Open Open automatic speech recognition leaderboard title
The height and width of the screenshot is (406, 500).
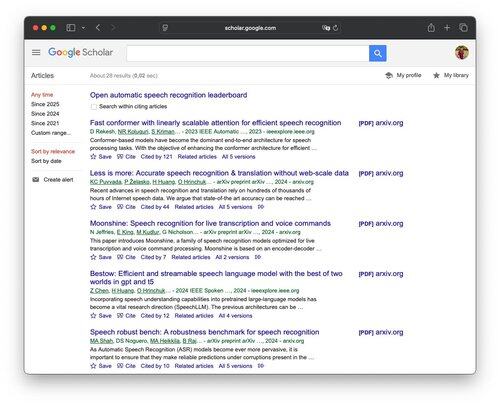[169, 95]
